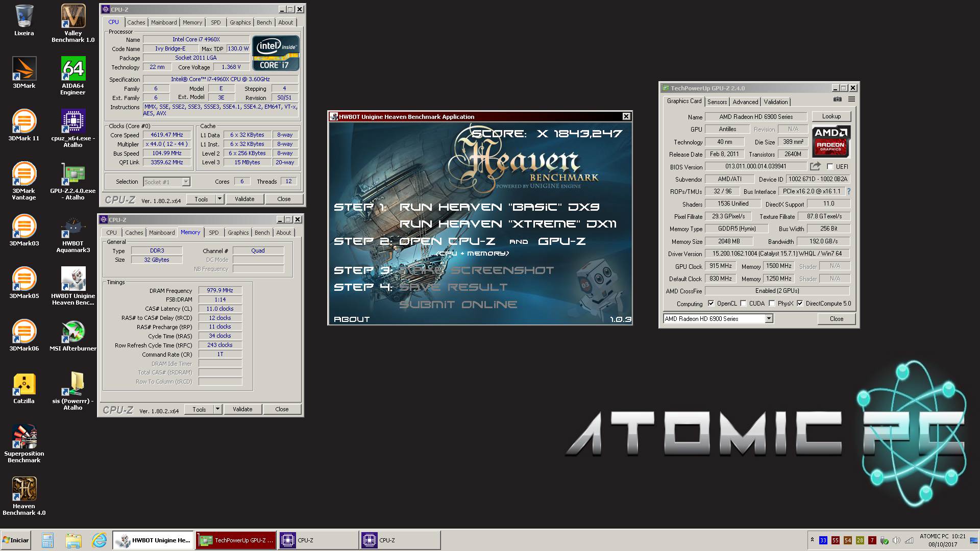Open GPU-Z.2.4.0.exe desktop shortcut
This screenshot has height=551, width=980.
tap(73, 181)
